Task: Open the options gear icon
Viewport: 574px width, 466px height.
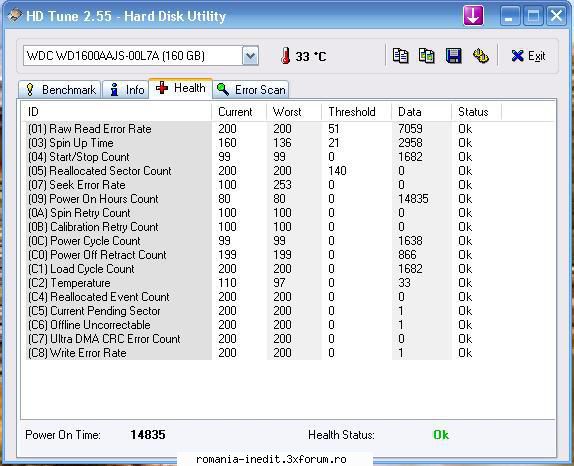Action: click(x=480, y=56)
